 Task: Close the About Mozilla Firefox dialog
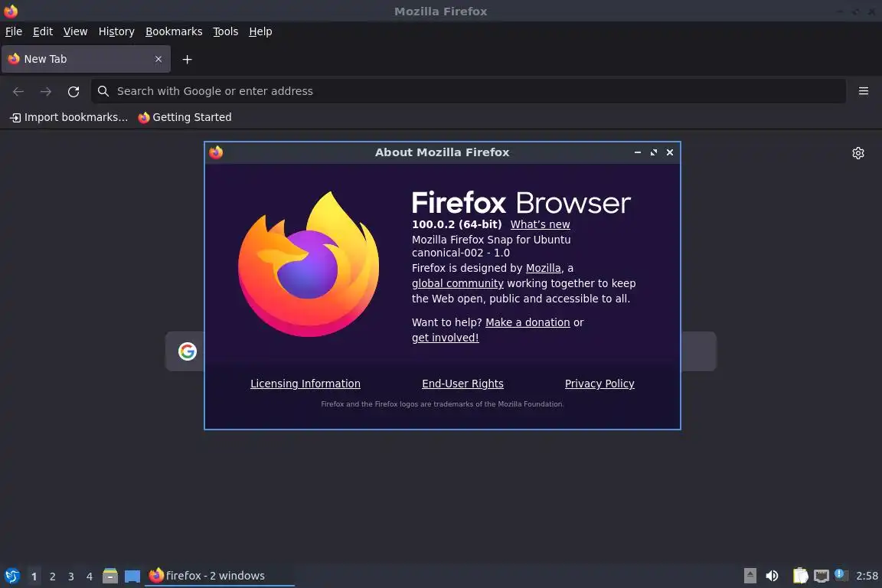(x=670, y=152)
